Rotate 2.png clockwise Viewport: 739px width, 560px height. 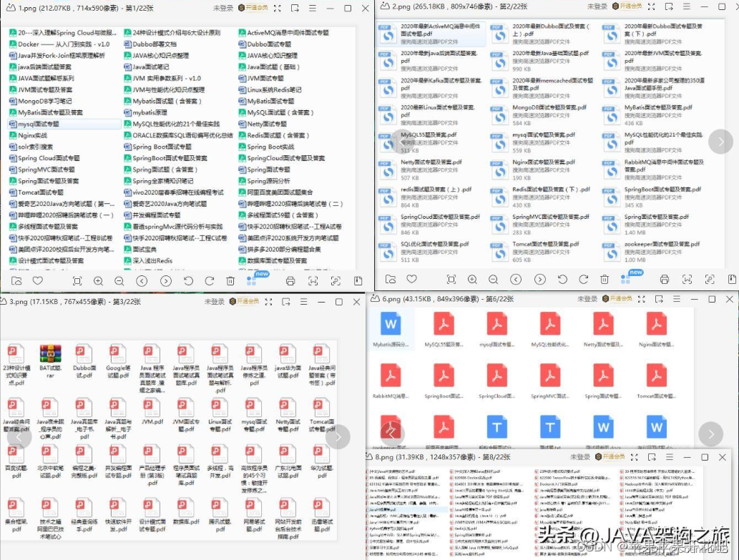[584, 280]
